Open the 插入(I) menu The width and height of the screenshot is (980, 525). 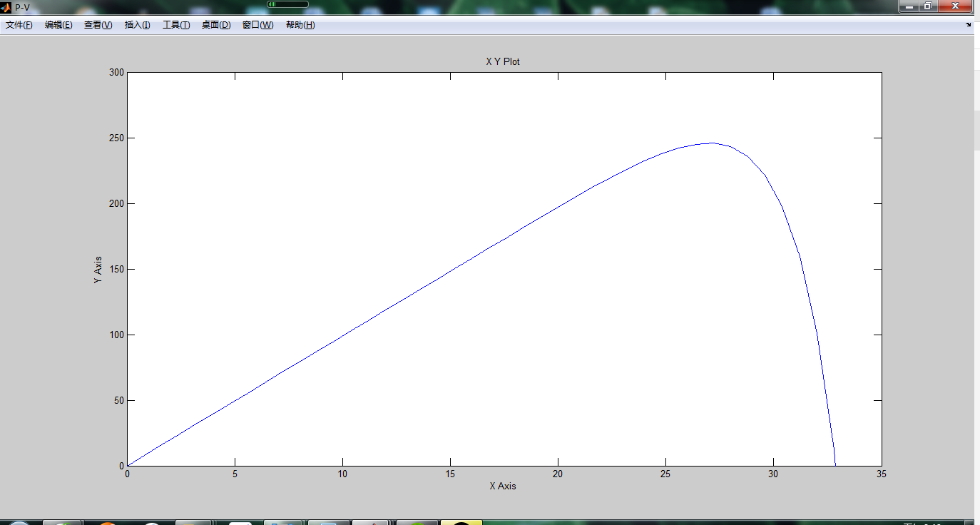click(x=136, y=24)
